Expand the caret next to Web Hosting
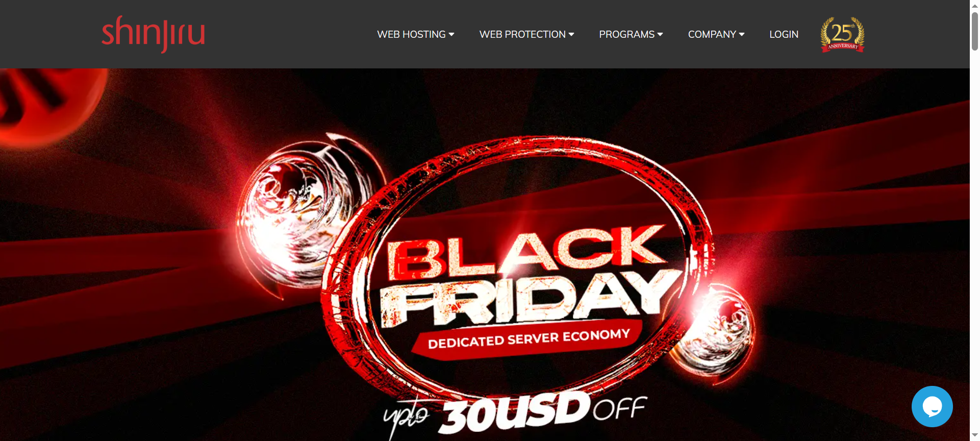Screen dimensions: 980x441 (x=451, y=34)
